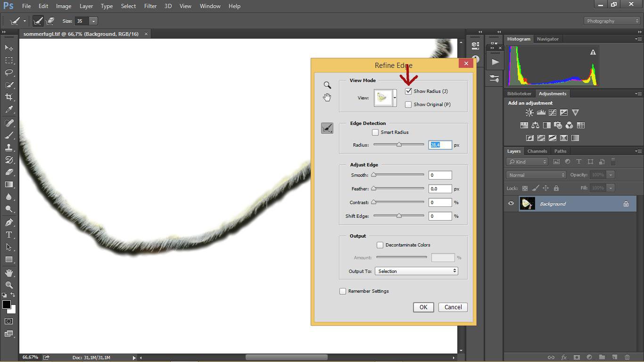644x362 pixels.
Task: Activate the Refine Radius brush tool
Action: [x=327, y=128]
